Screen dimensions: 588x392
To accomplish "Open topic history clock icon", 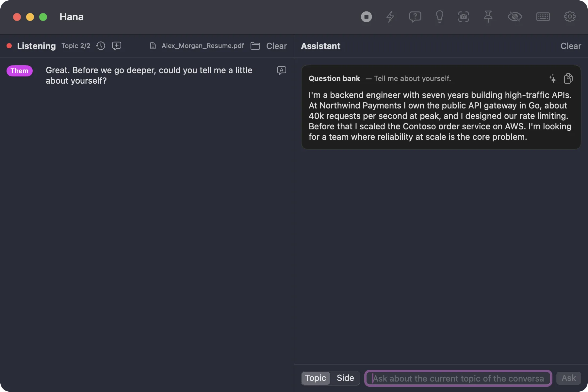I will tap(101, 46).
